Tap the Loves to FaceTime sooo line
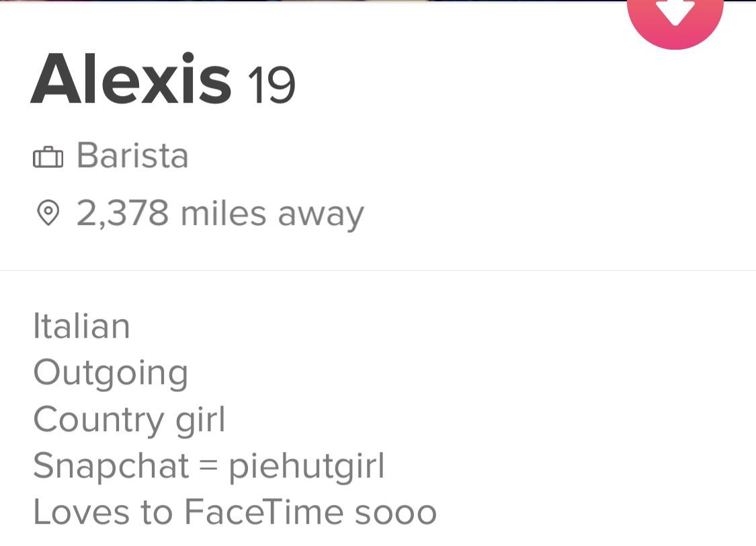The height and width of the screenshot is (546, 756). pyautogui.click(x=235, y=511)
